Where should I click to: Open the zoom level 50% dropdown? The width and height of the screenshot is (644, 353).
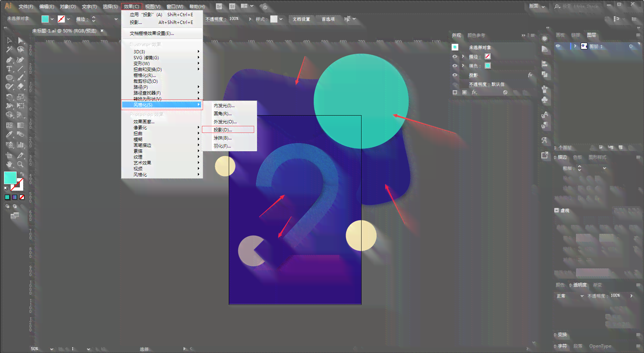[x=51, y=349]
